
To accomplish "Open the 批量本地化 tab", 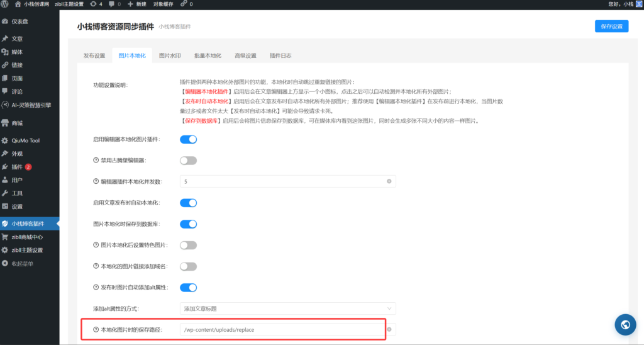I will click(x=208, y=55).
